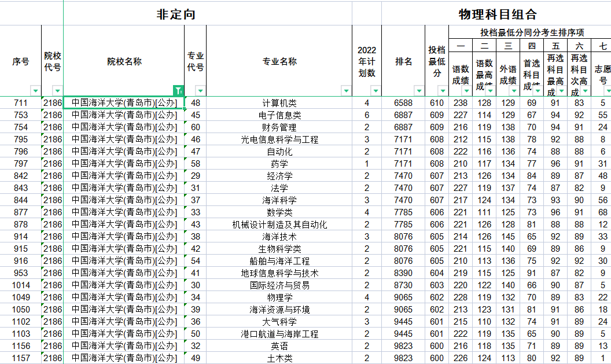The image size is (611, 364).
Task: Select the 专业名称 header cell
Action: (279, 61)
